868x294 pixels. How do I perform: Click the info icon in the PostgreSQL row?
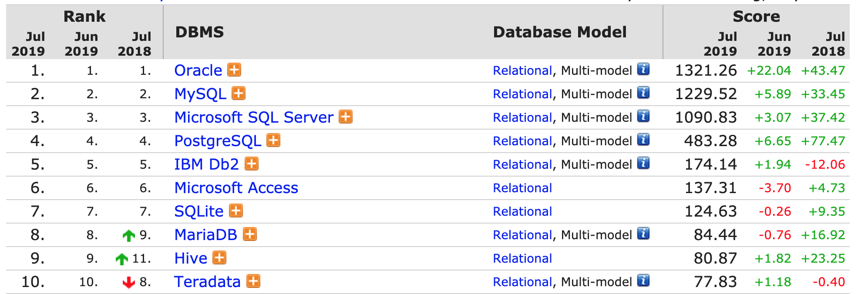click(643, 140)
